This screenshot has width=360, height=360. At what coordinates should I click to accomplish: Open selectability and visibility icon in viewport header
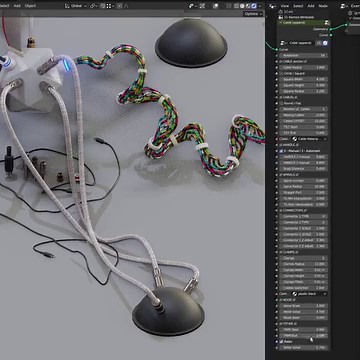pos(192,6)
